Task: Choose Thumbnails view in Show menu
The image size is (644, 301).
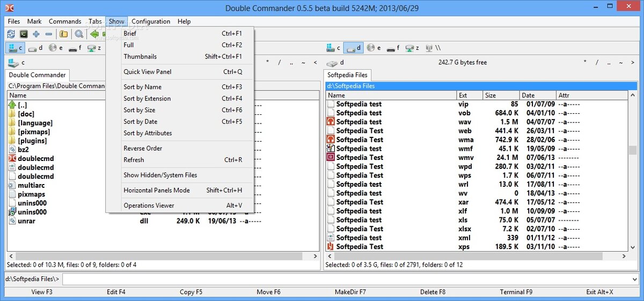Action: (x=180, y=56)
